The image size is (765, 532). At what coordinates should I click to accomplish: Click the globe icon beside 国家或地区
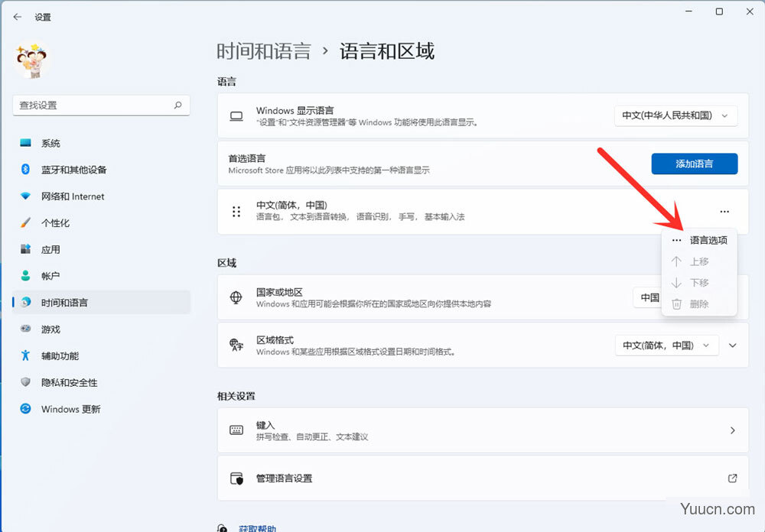coord(236,297)
